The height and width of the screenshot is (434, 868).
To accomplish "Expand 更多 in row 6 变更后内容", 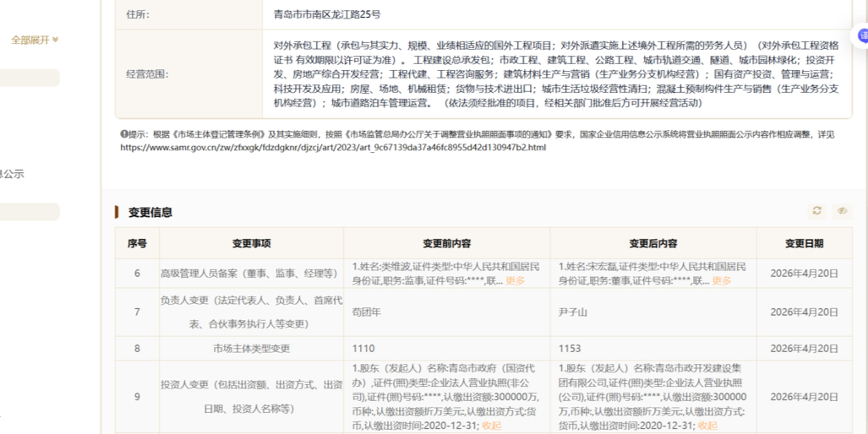I will 721,281.
